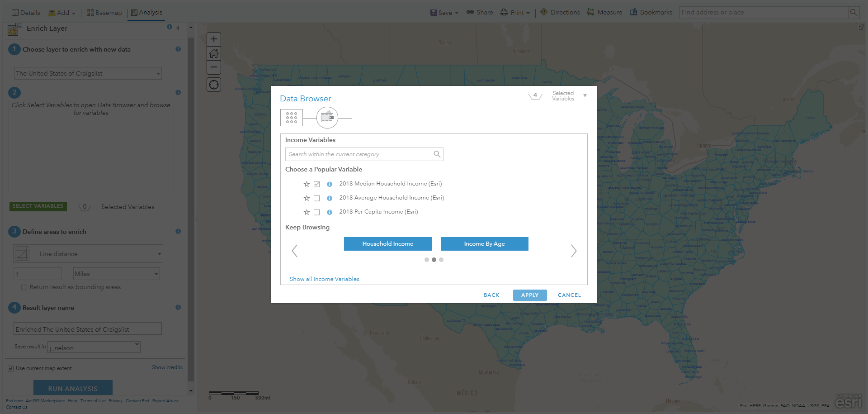Click the map panel expand corner icon

861,28
